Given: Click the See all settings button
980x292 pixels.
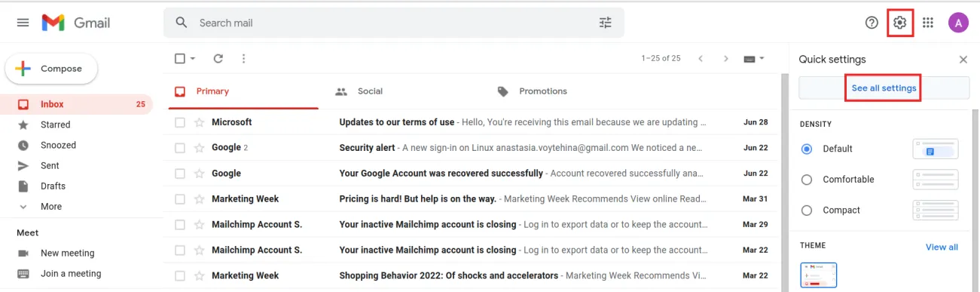Looking at the screenshot, I should (x=884, y=88).
